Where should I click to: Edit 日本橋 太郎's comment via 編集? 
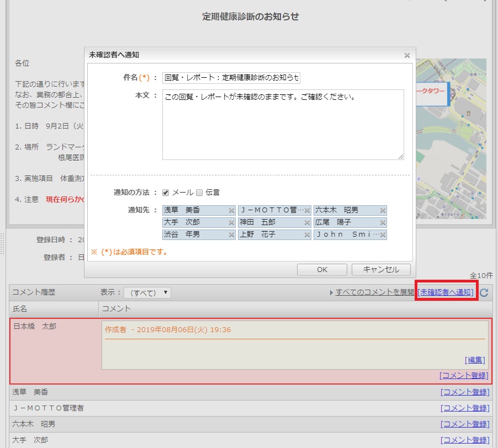tap(475, 360)
